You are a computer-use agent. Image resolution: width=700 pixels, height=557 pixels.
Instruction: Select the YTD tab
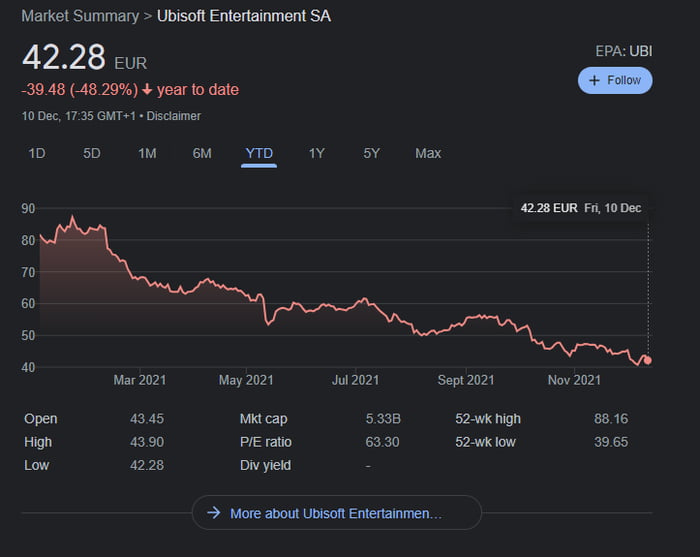click(x=259, y=153)
